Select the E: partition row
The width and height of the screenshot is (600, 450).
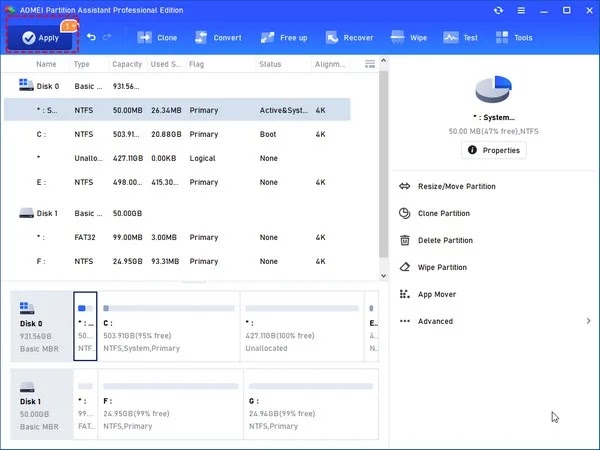click(x=177, y=182)
